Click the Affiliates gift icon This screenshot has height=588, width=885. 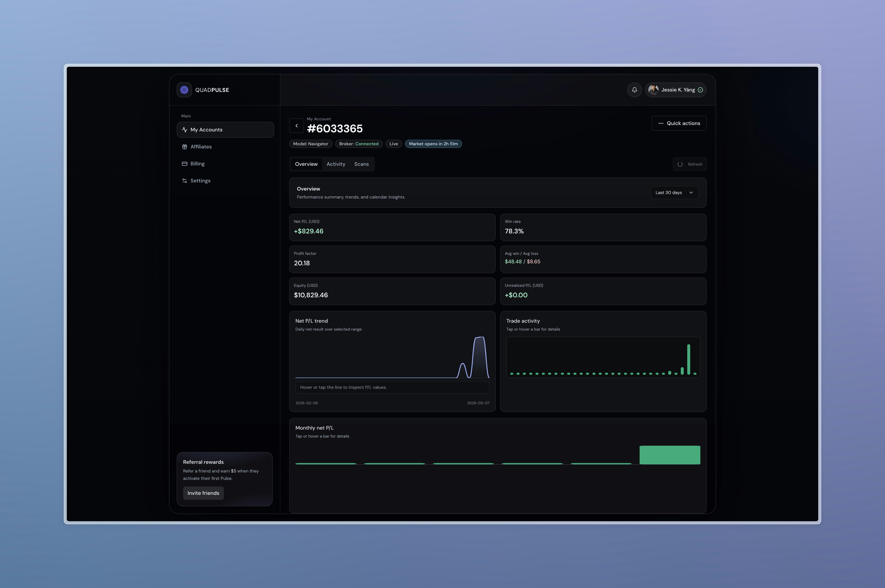point(185,147)
